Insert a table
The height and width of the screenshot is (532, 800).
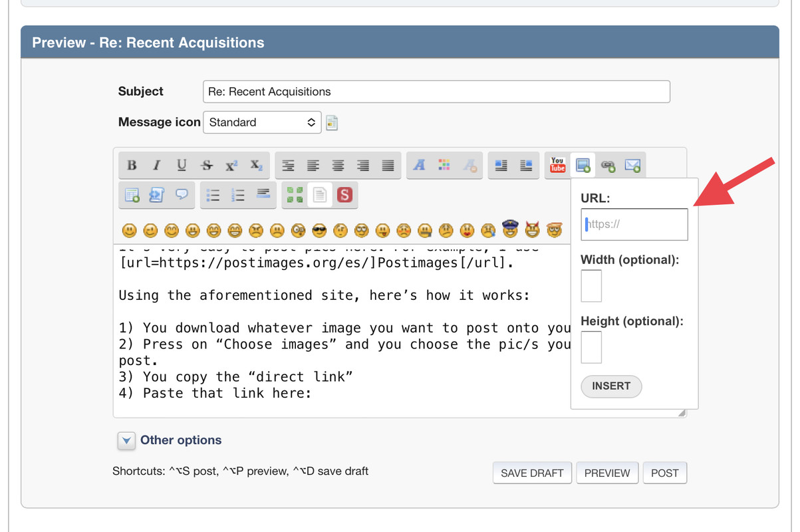(132, 195)
